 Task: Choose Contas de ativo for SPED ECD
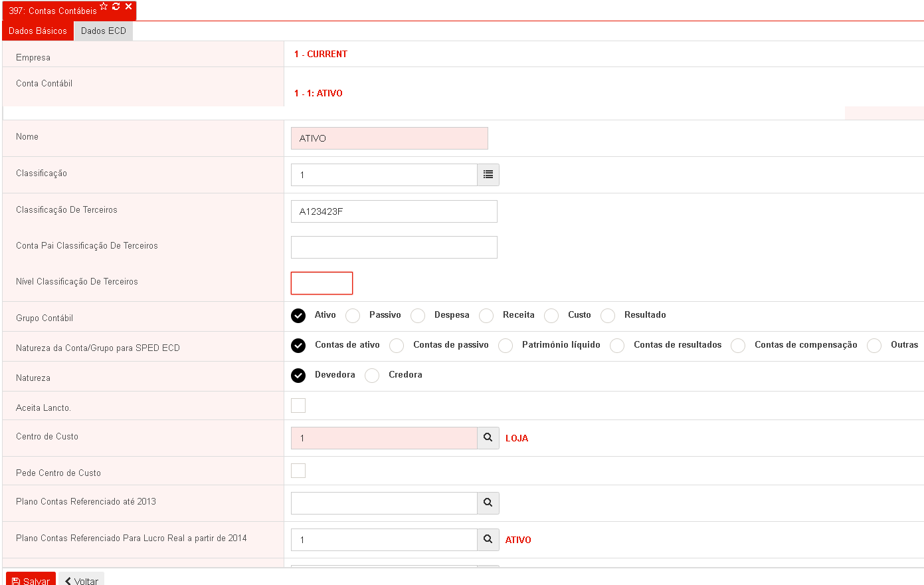(298, 345)
